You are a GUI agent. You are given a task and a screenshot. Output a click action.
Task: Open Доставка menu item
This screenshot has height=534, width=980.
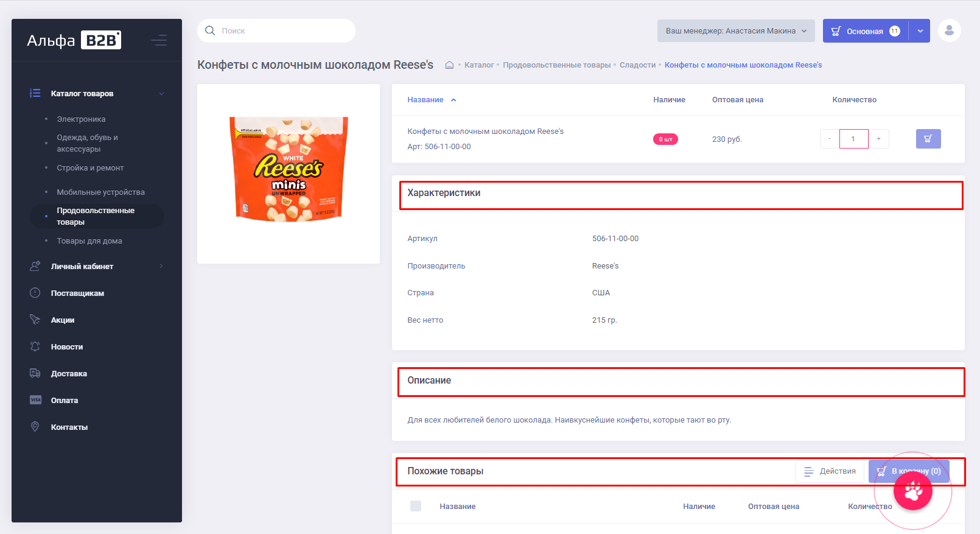coord(69,374)
